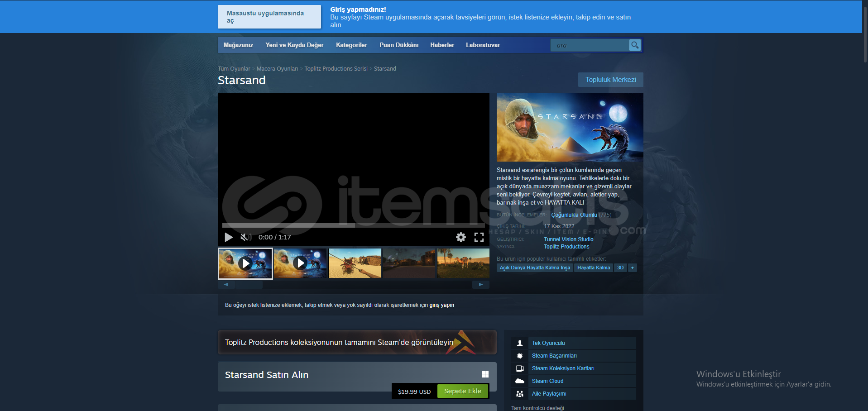Select Açık Dünya Hayatta Kalma İnşa tag

click(x=535, y=268)
